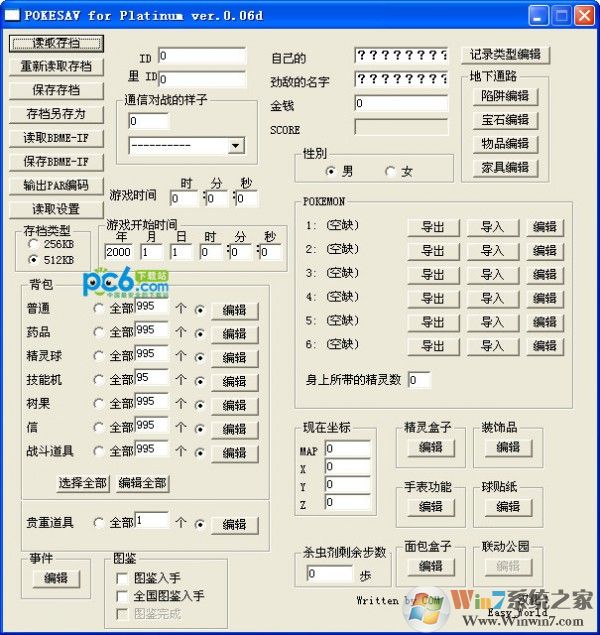Select 全部 radio for 药品 row
600x635 pixels.
(98, 332)
